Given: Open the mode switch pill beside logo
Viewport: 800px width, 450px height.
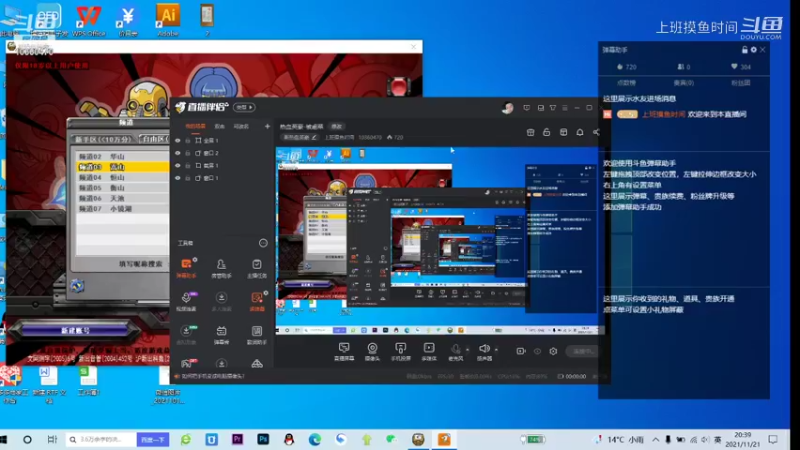Looking at the screenshot, I should (x=244, y=107).
